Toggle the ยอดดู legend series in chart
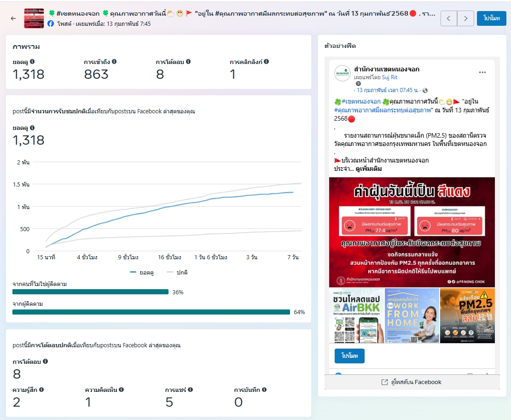 click(142, 272)
